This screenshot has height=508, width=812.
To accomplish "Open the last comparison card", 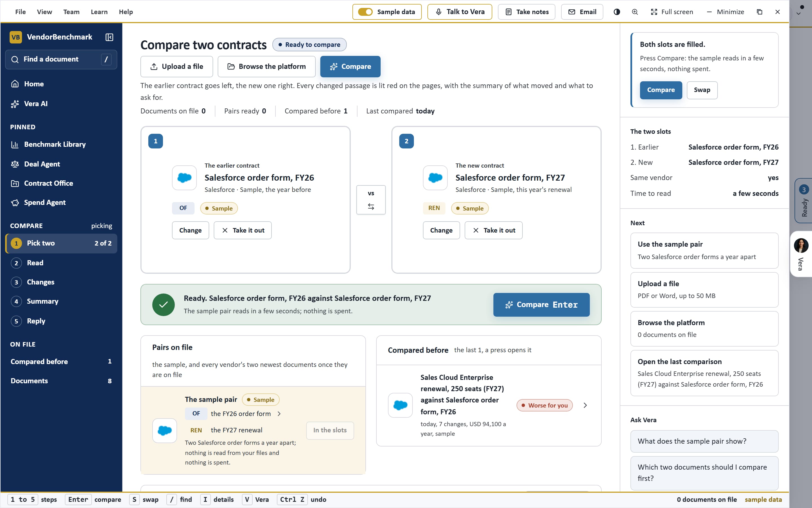I will (704, 373).
